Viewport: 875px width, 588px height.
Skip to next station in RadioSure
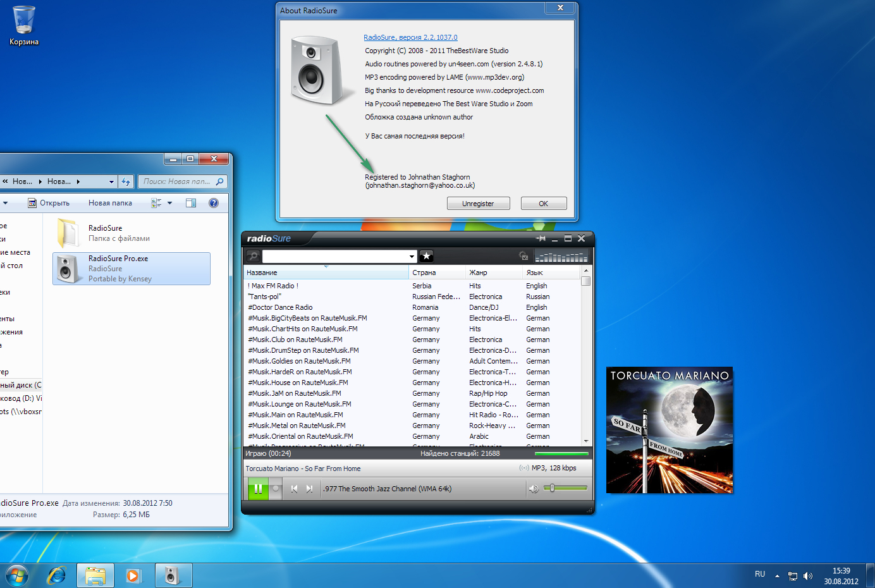pos(309,489)
